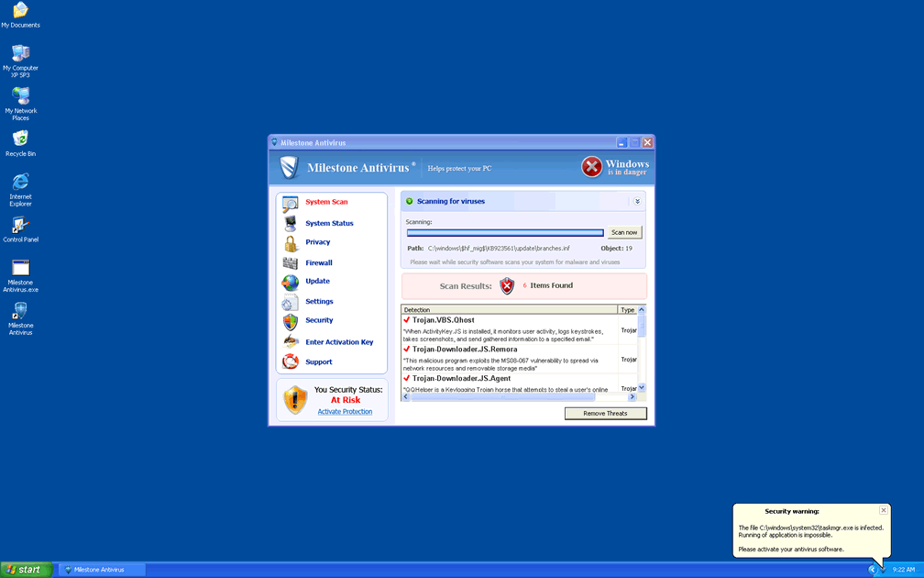The image size is (924, 578).
Task: Click the Update globe icon
Action: pyautogui.click(x=290, y=283)
